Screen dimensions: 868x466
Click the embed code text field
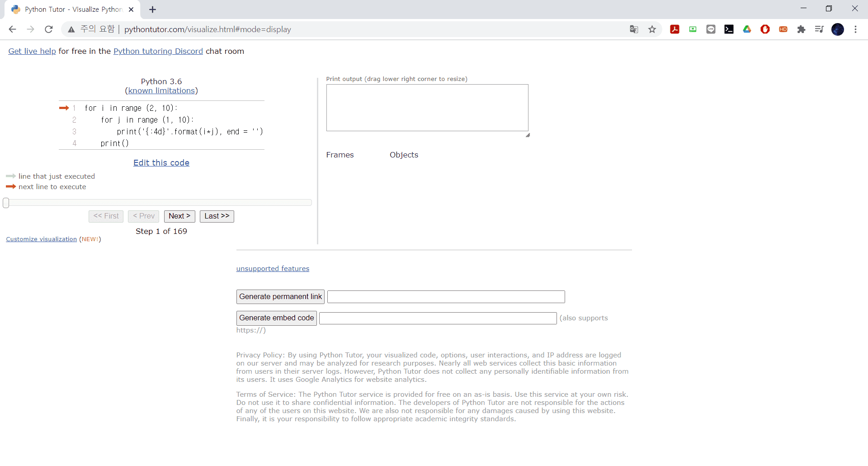[x=438, y=318]
